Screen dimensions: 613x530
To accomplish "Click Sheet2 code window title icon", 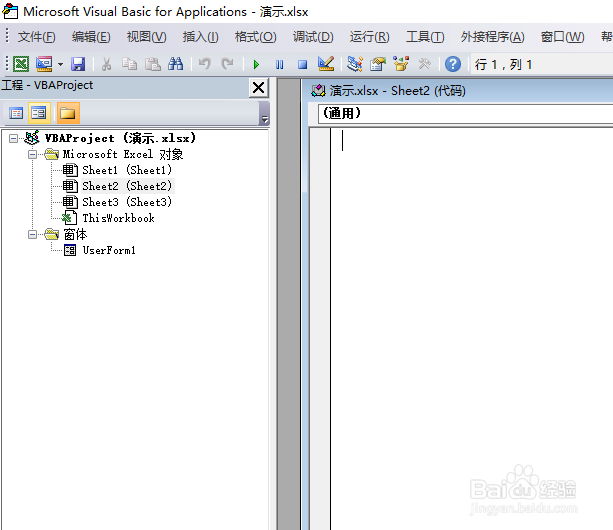I will (x=318, y=91).
